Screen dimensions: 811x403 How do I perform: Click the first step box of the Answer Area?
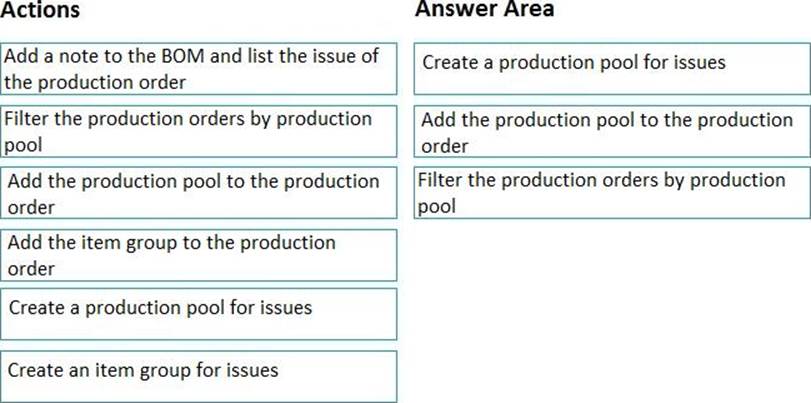pyautogui.click(x=612, y=69)
